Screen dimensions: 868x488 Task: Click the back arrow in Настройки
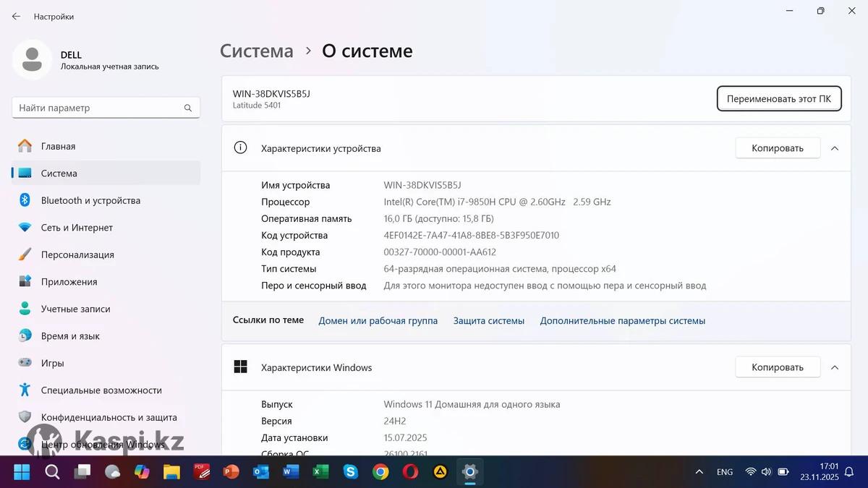[16, 16]
